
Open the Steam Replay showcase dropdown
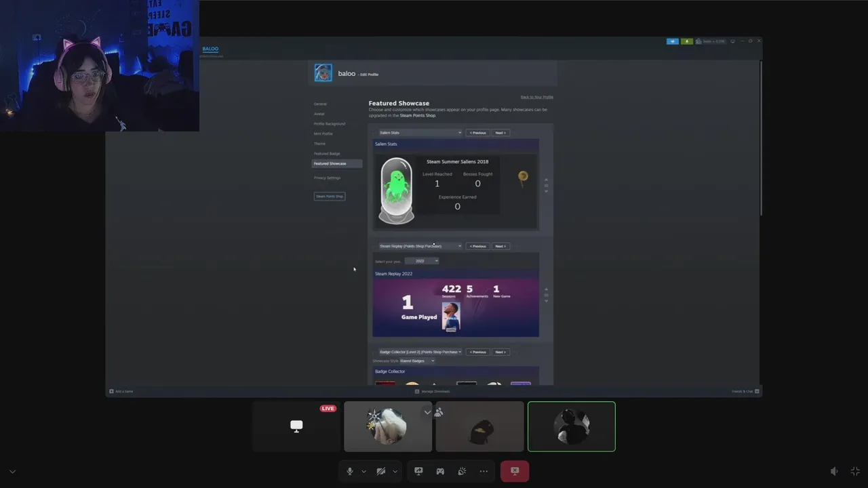point(420,246)
